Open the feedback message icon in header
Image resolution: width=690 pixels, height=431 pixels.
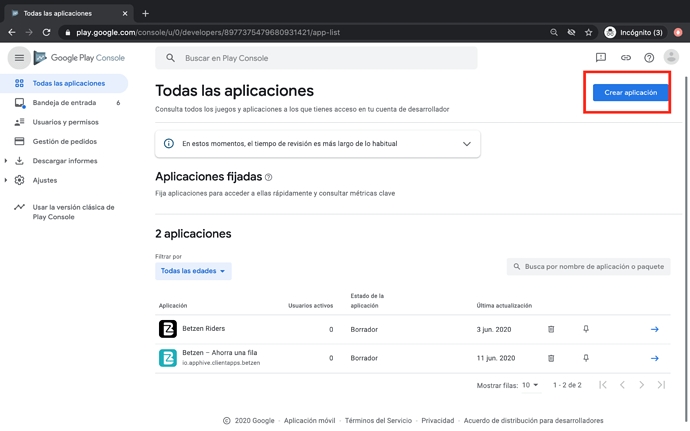tap(601, 58)
